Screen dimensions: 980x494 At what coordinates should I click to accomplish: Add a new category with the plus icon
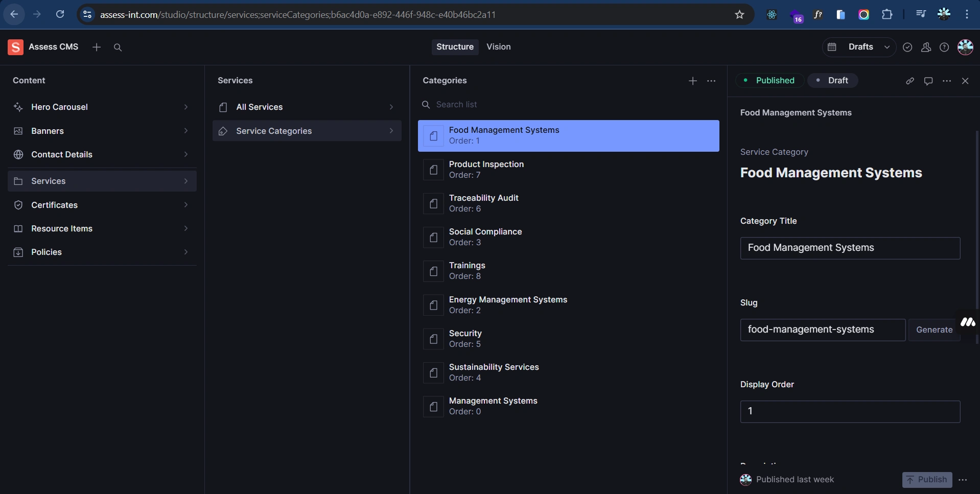tap(692, 81)
